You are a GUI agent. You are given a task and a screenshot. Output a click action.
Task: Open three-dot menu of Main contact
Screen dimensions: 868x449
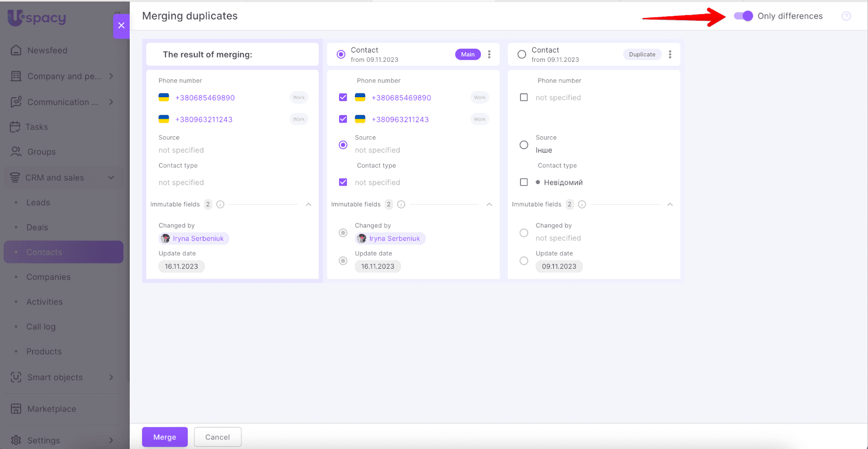pos(489,54)
